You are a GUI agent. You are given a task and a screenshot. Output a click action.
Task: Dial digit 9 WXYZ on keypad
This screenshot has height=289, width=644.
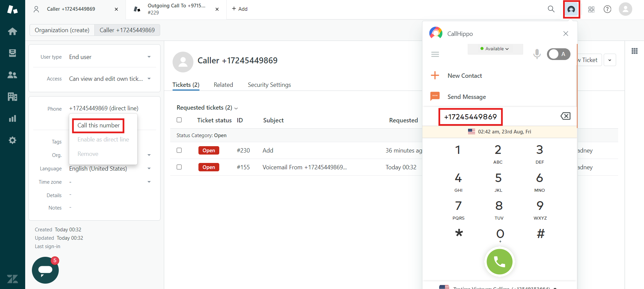540,210
